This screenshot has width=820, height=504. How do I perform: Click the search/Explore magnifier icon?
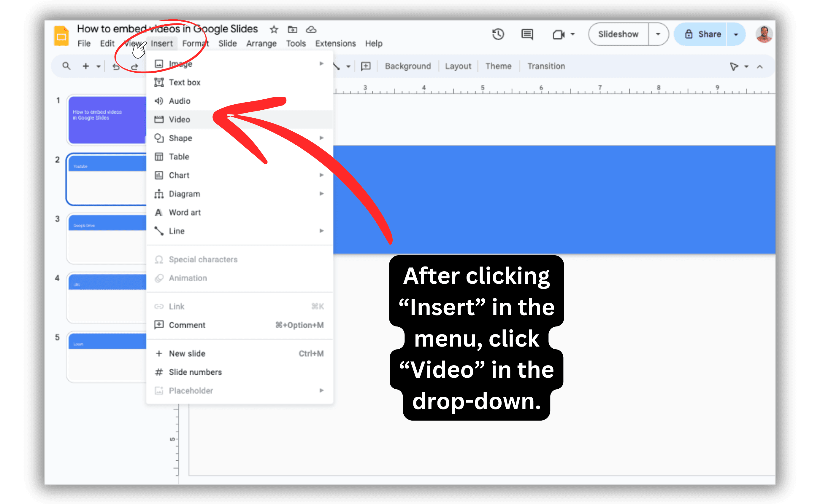tap(66, 66)
